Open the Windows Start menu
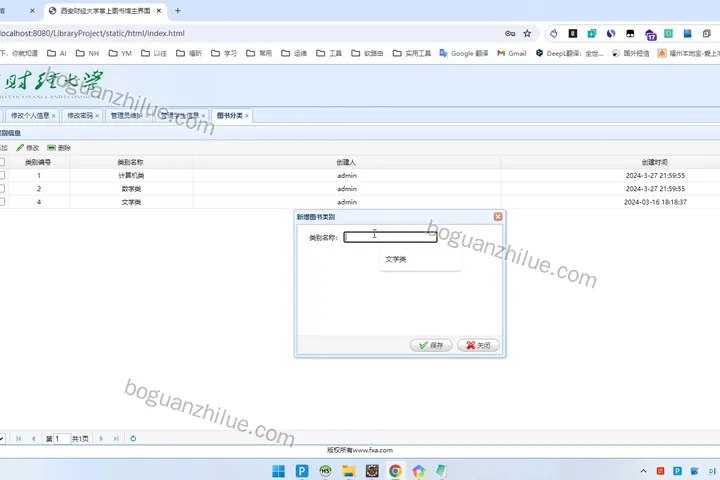 (278, 471)
